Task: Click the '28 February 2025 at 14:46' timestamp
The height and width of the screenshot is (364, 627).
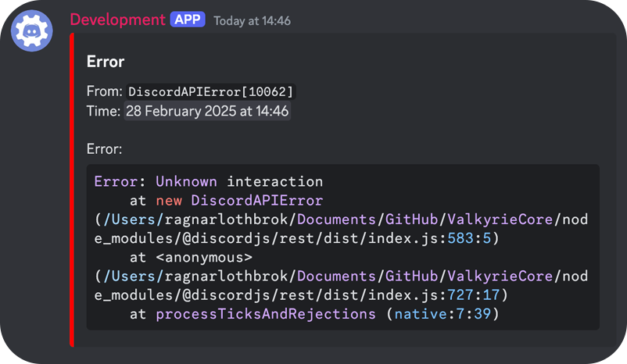Action: [x=207, y=111]
